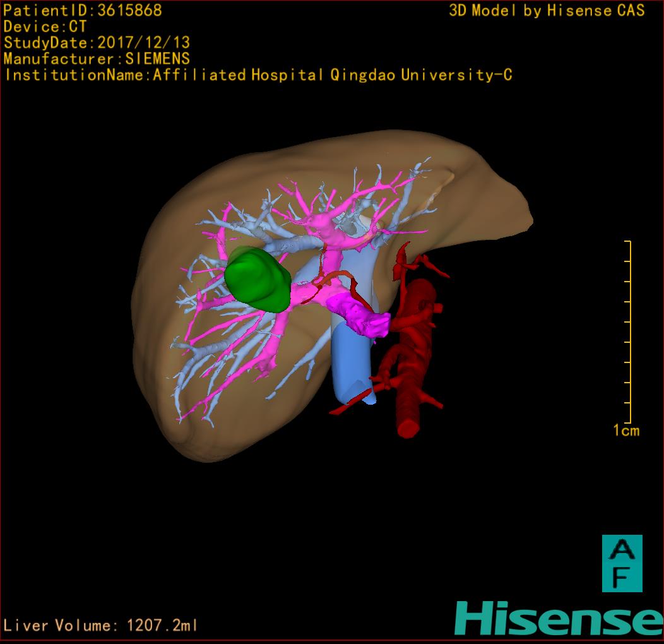Click the 'StudyDate:2017/12/13' text
The height and width of the screenshot is (644, 664).
coord(97,43)
